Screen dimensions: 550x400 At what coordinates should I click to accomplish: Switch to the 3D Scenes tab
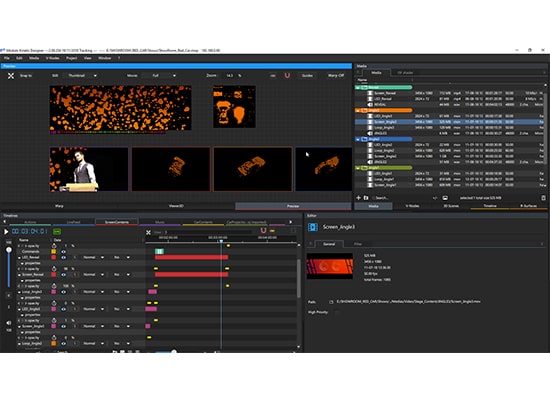(451, 206)
